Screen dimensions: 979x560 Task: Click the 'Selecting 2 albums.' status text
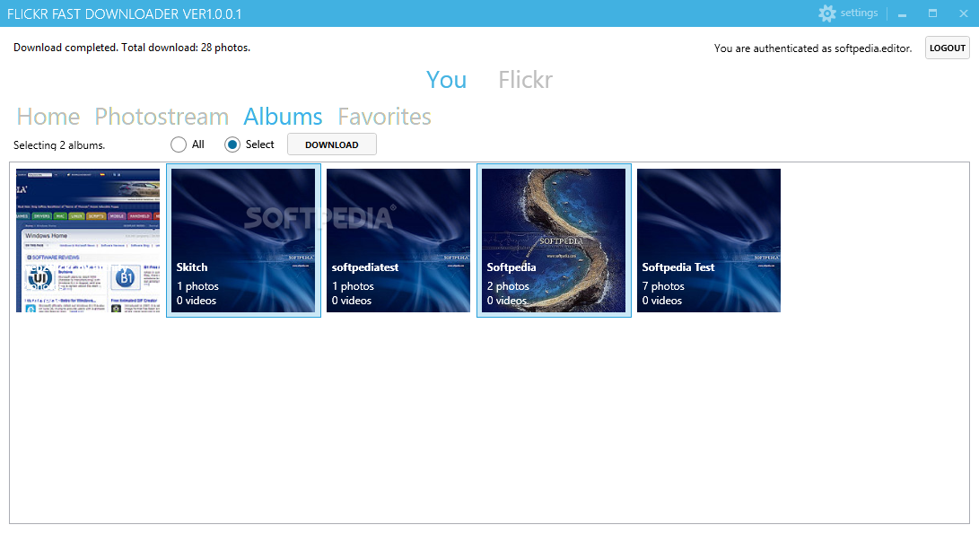(59, 144)
